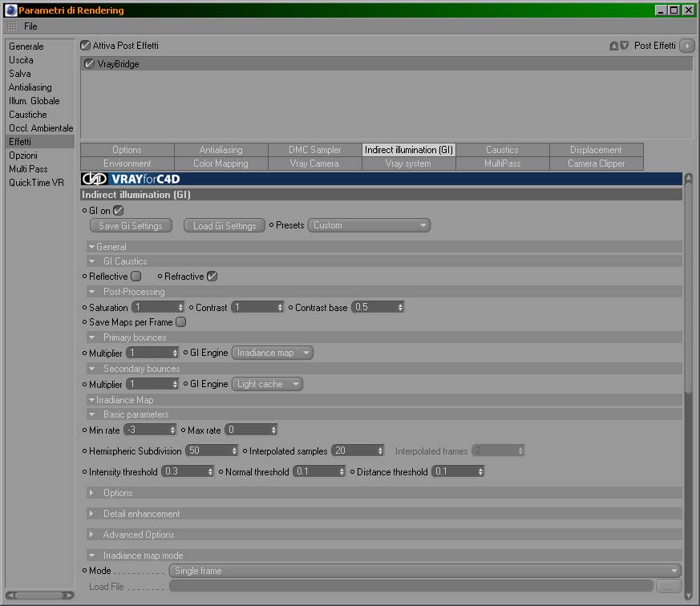Click the vertical scrollbar of GI panel

(x=689, y=386)
